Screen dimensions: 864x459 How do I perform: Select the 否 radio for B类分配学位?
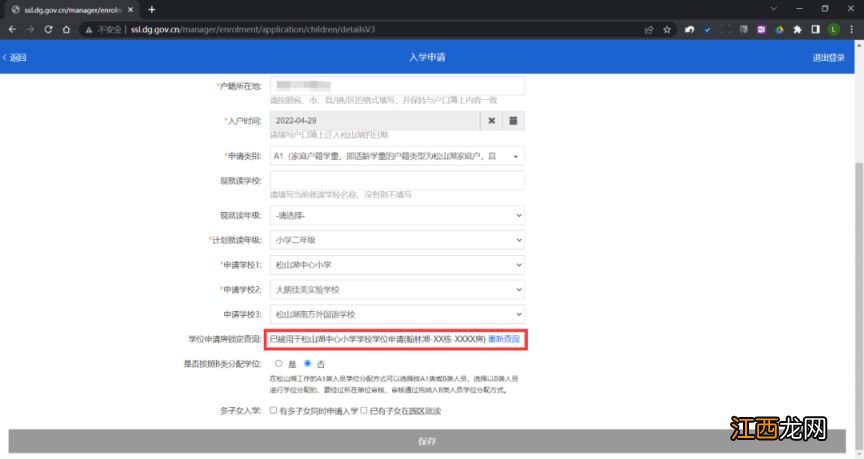pyautogui.click(x=307, y=364)
